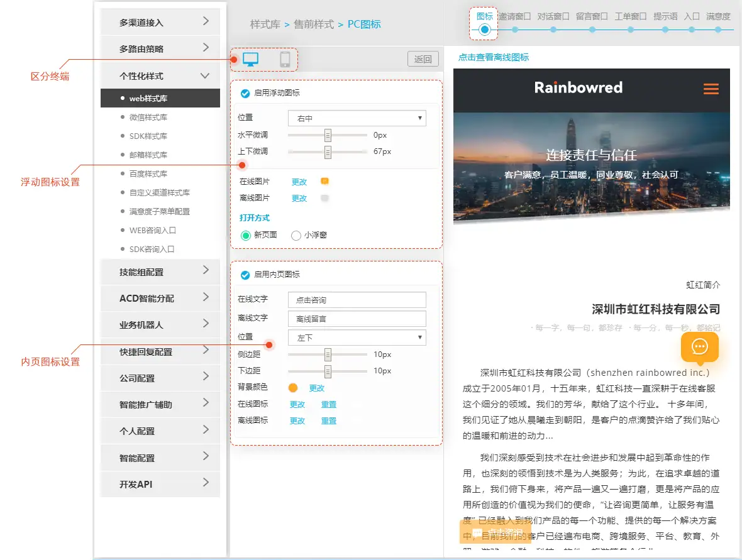This screenshot has width=742, height=560.
Task: Click the 返回 button
Action: tap(423, 59)
